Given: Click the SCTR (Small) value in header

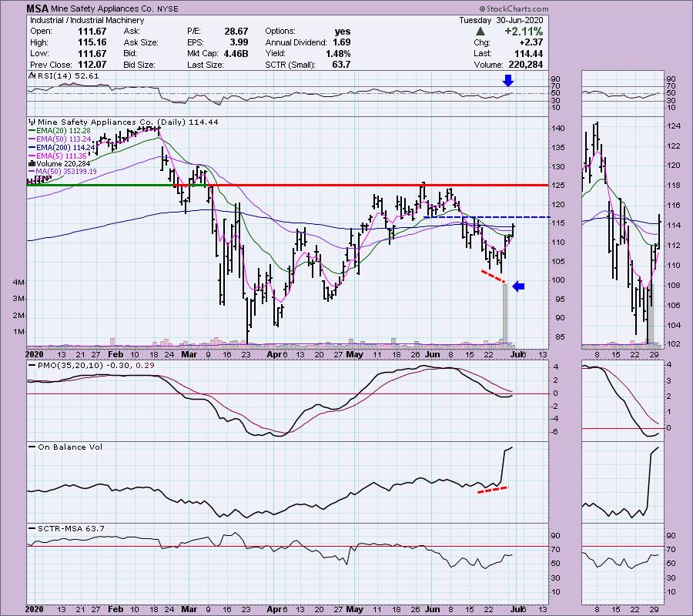Looking at the screenshot, I should click(x=343, y=65).
